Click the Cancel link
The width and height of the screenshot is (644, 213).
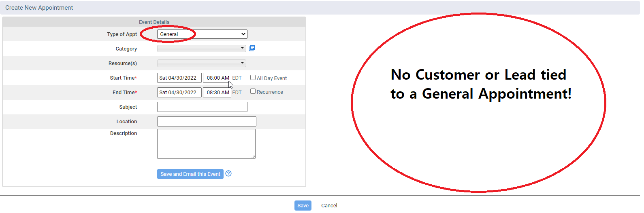pos(329,206)
